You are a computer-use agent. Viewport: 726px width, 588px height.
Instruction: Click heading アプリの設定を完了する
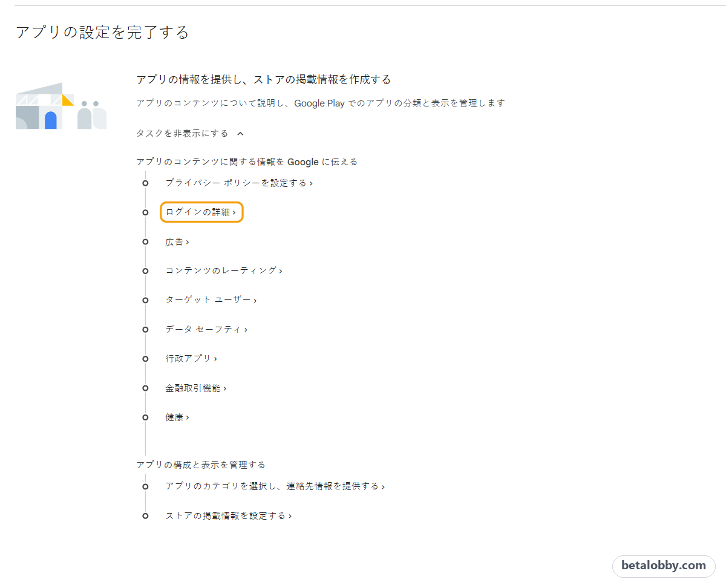coord(102,32)
